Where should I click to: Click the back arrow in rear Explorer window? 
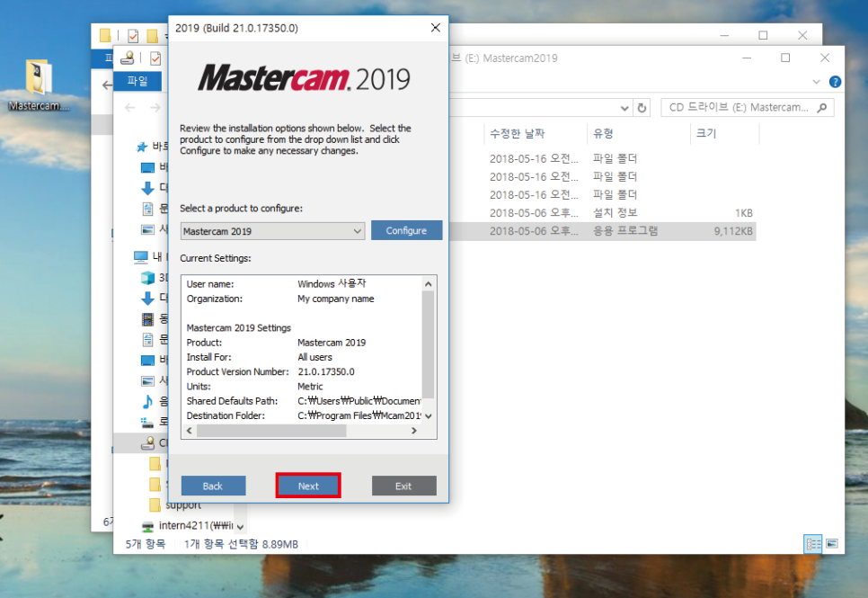(108, 85)
